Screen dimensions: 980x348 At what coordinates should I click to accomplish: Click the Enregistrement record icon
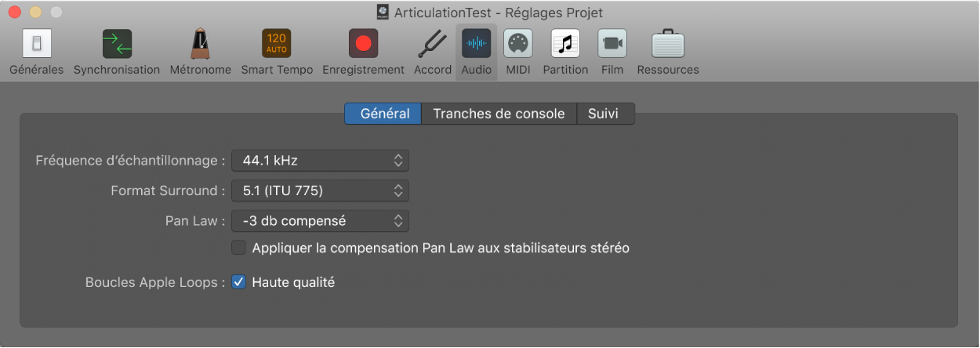363,44
